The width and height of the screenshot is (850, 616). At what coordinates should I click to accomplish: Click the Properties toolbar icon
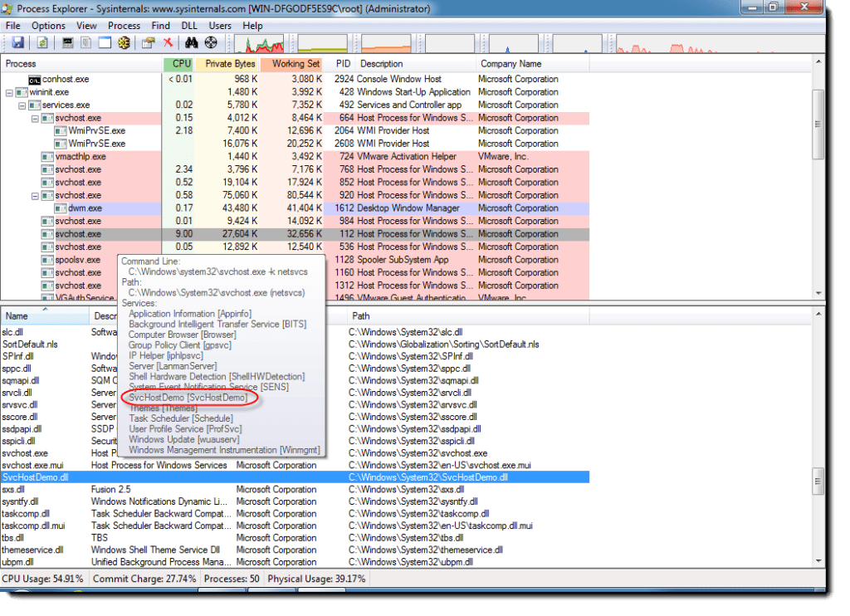pyautogui.click(x=149, y=42)
